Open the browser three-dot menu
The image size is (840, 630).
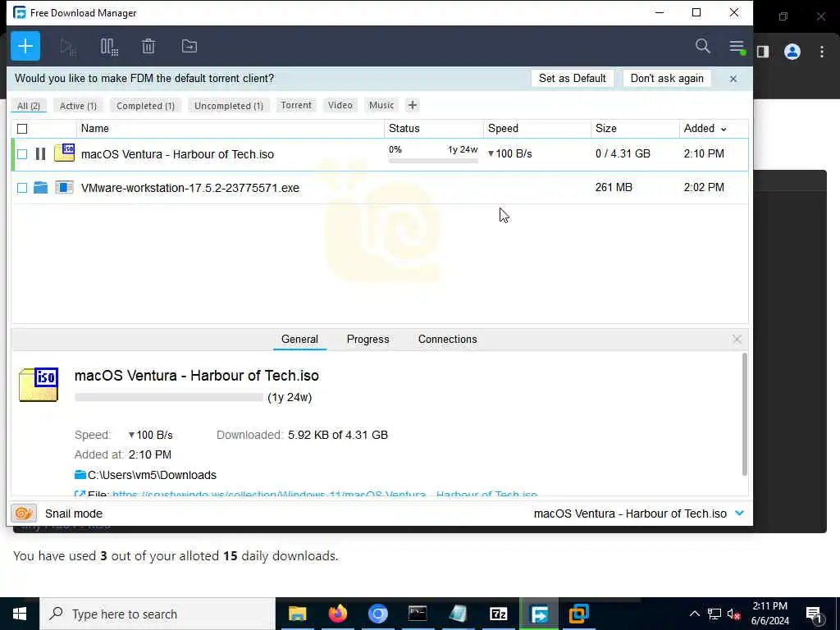tap(822, 52)
